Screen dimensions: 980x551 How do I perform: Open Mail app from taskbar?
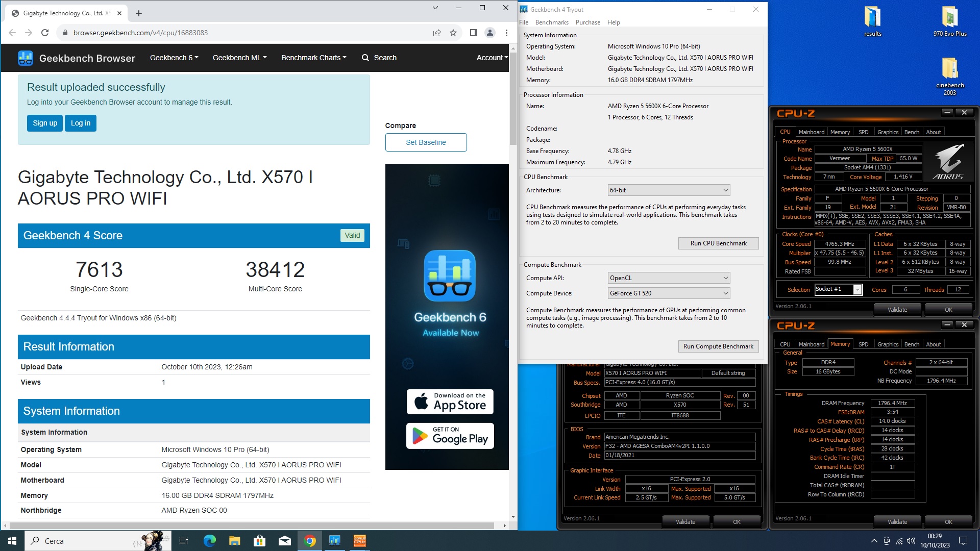coord(285,541)
